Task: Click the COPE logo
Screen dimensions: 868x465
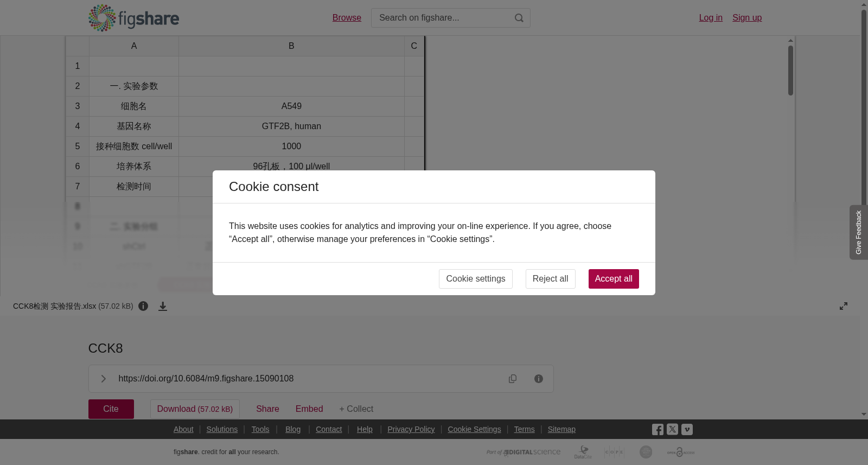Action: pyautogui.click(x=614, y=452)
